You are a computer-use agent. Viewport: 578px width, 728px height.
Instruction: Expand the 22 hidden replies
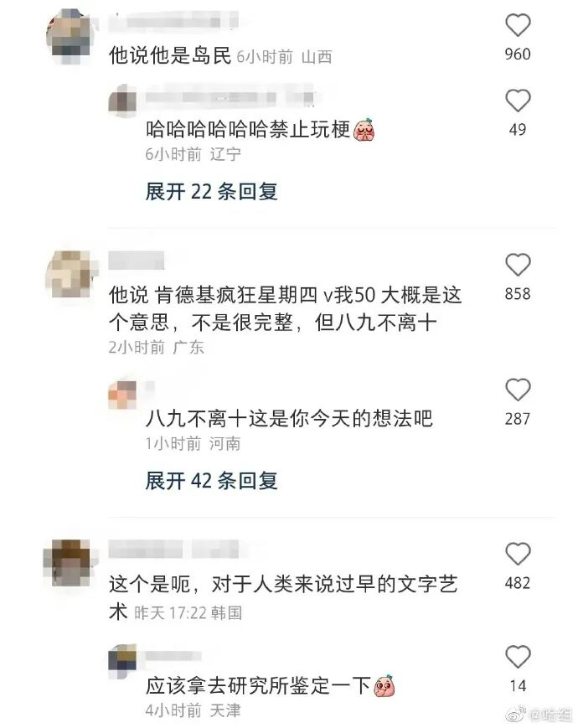pos(211,191)
